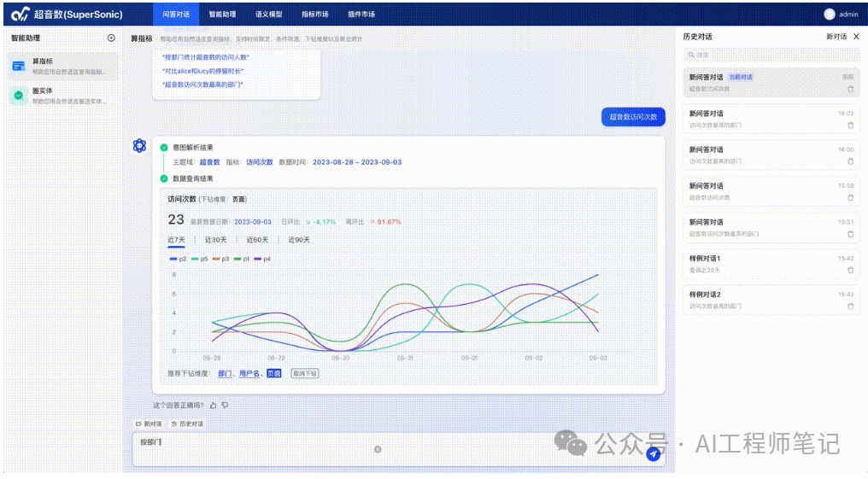Select the highlighted 页面 drill-down dimension

[x=274, y=374]
